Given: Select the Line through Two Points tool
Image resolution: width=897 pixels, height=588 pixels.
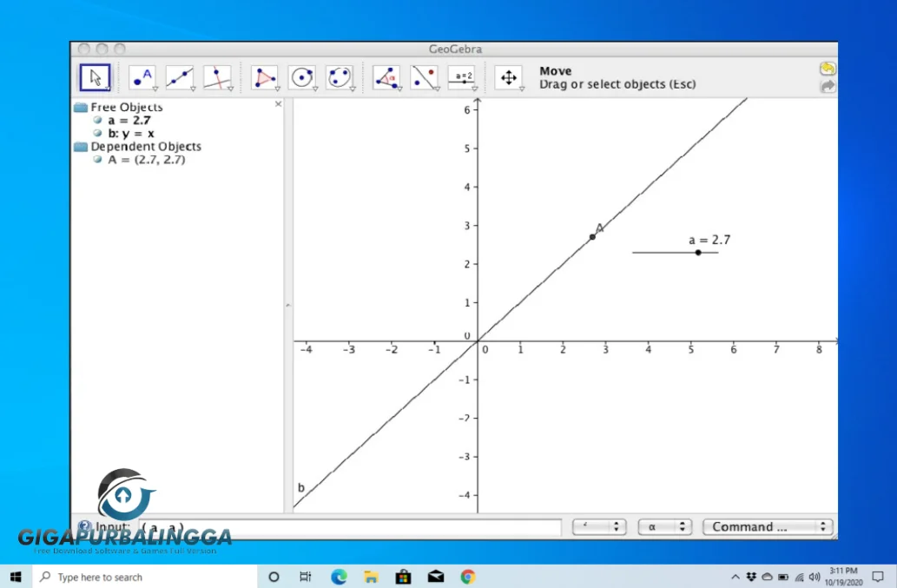Looking at the screenshot, I should [180, 77].
